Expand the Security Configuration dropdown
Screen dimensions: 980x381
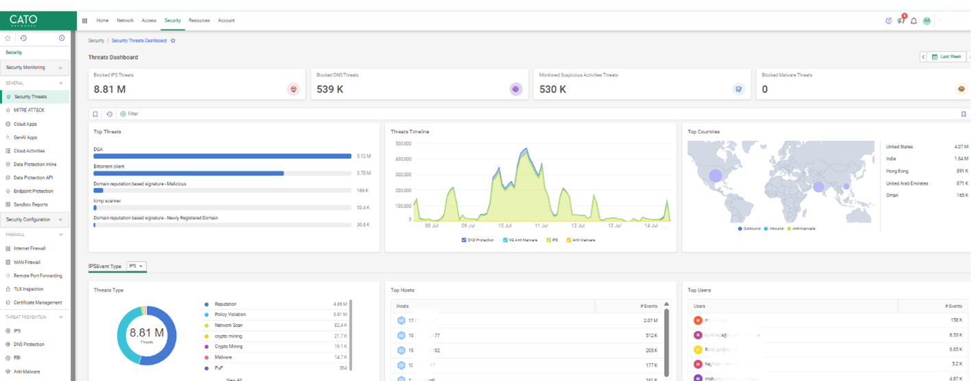tap(36, 219)
